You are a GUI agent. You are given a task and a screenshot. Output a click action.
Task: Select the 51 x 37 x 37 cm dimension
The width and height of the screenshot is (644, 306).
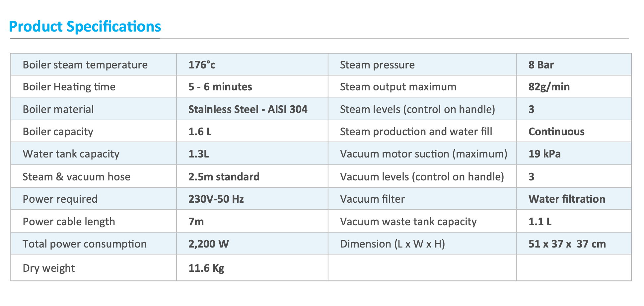pos(567,244)
